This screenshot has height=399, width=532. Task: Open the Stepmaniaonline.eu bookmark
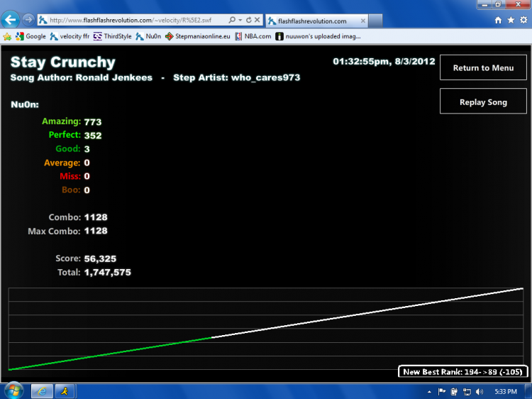[x=198, y=36]
